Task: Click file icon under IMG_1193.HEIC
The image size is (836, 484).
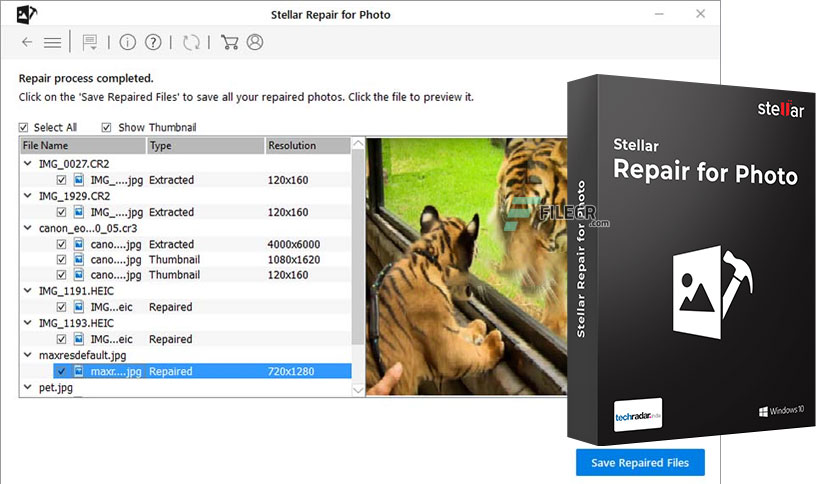Action: pyautogui.click(x=79, y=339)
